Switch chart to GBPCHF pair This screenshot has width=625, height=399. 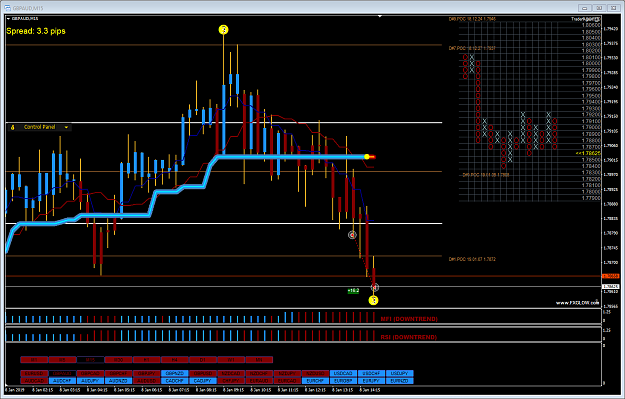tap(118, 373)
